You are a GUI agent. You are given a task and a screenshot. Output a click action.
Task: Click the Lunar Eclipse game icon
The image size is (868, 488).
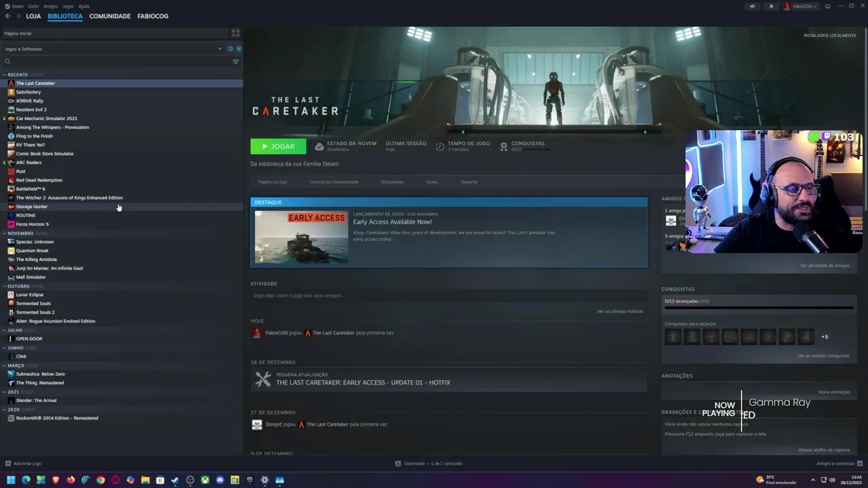click(11, 295)
